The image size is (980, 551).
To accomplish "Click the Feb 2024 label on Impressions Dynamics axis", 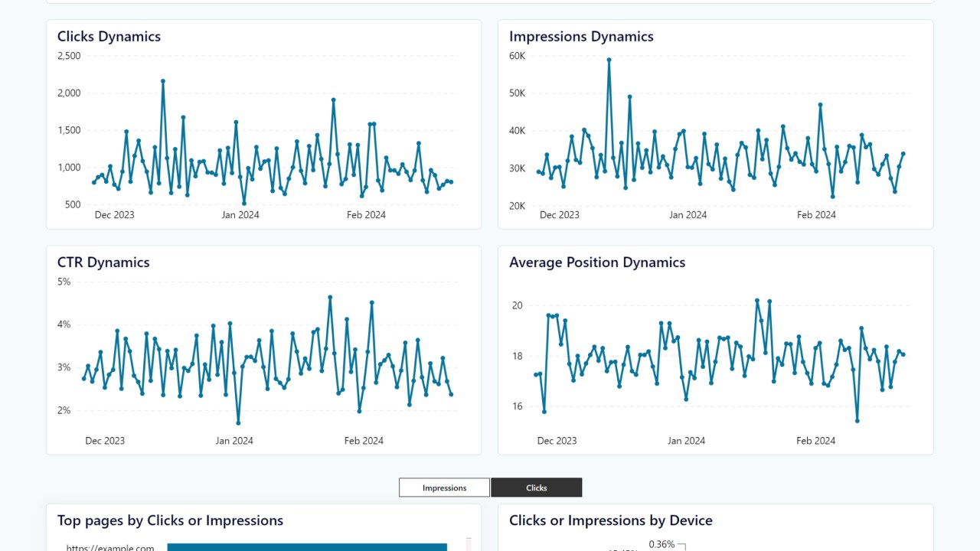I will point(816,215).
